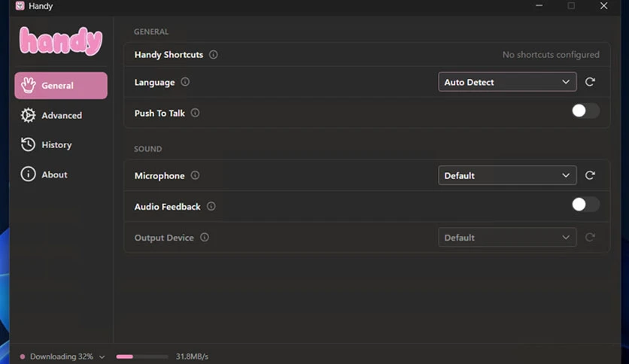629x364 pixels.
Task: Click the Handy app icon in title bar
Action: (20, 5)
